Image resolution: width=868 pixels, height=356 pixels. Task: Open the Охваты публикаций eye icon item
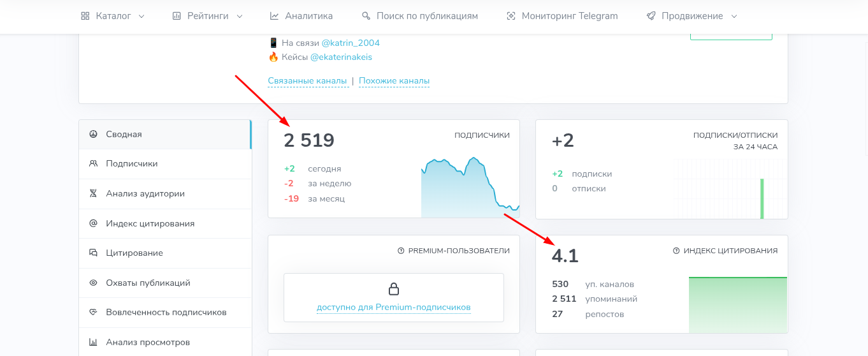tap(165, 283)
